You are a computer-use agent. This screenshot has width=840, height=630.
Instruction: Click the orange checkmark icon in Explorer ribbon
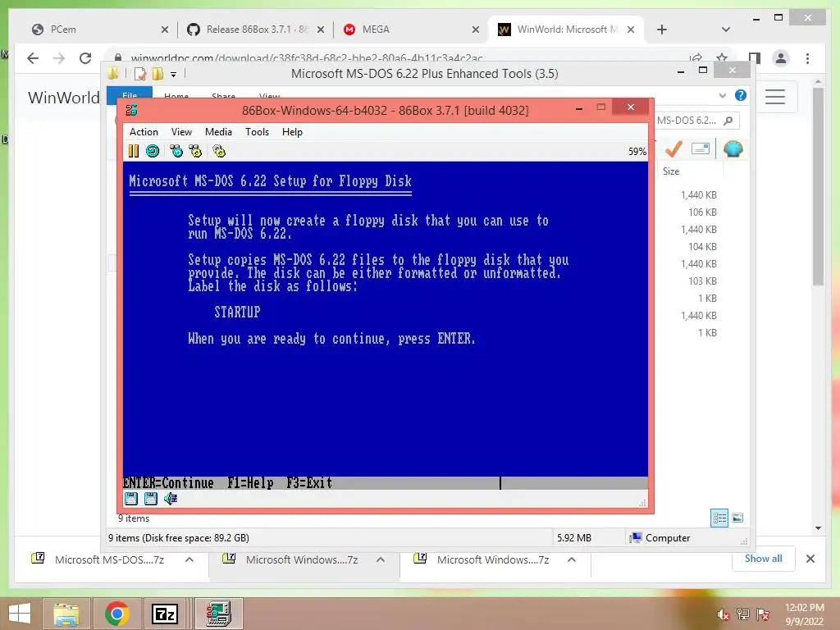(x=673, y=149)
